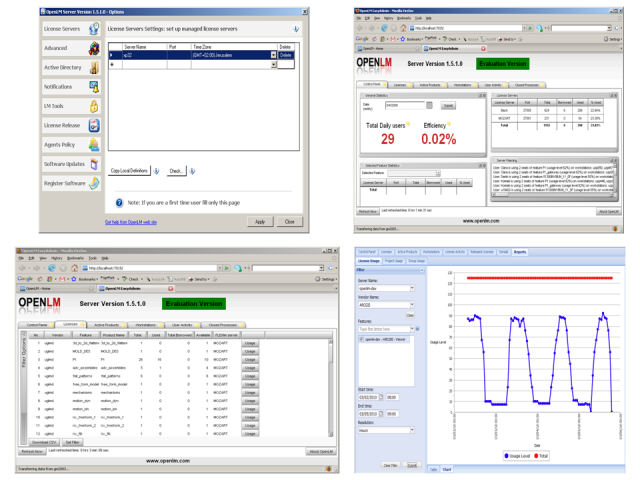This screenshot has width=640, height=480.
Task: Open the Active Directory section icon
Action: click(x=93, y=67)
